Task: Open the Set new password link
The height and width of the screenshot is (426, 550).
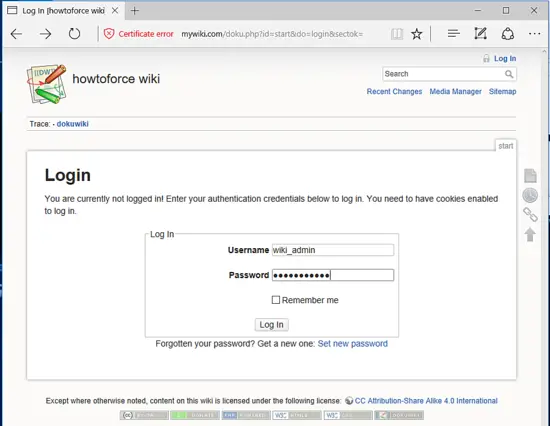Action: (x=353, y=344)
